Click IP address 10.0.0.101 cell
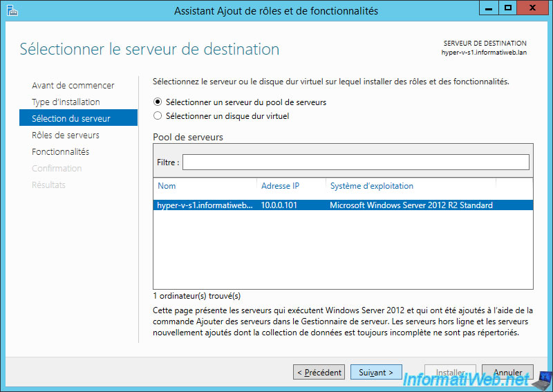 click(279, 205)
